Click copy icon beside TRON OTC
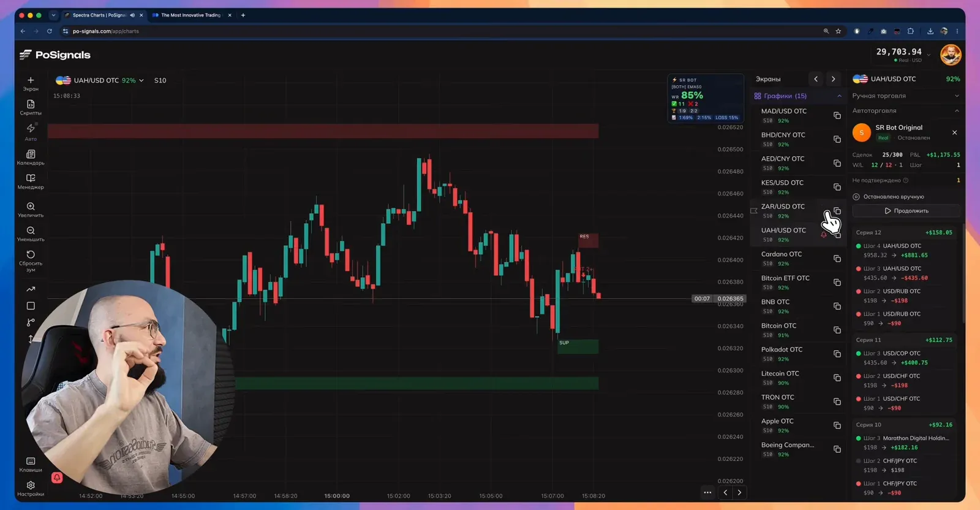980x510 pixels. pyautogui.click(x=837, y=402)
